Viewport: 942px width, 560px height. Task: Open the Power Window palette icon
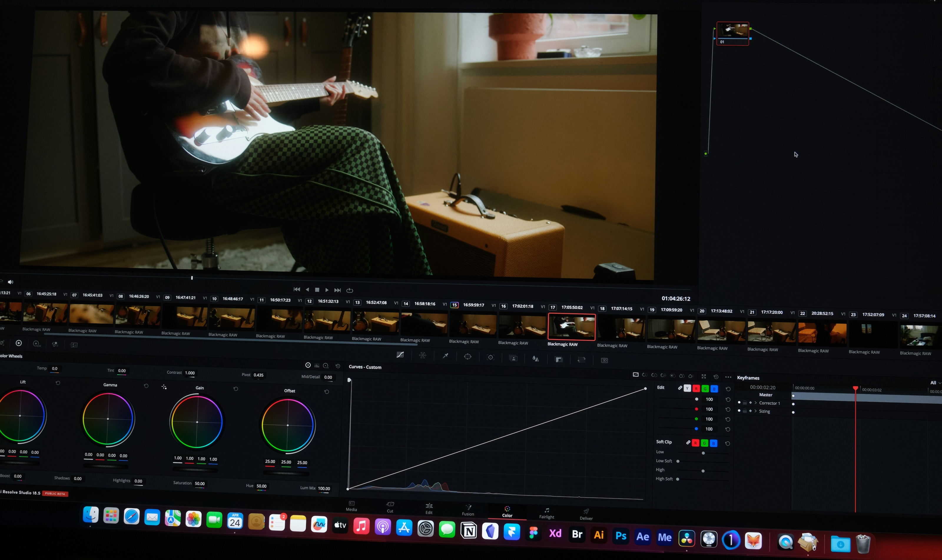(x=467, y=357)
